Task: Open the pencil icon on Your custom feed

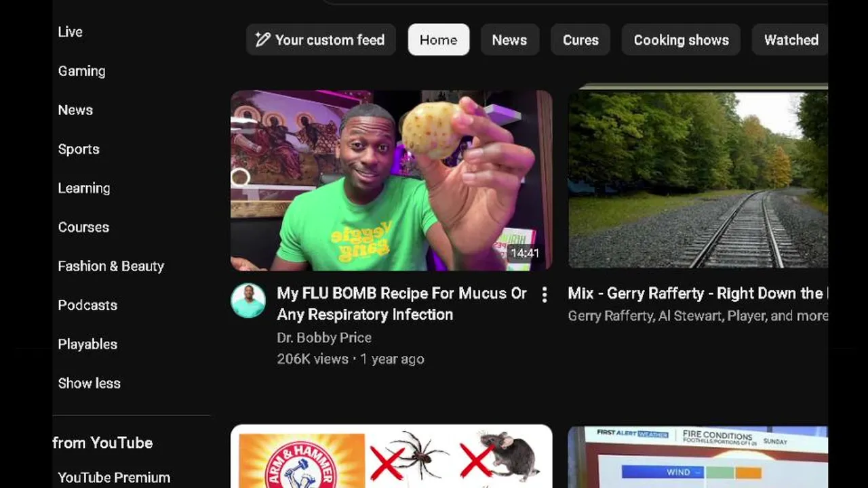Action: [x=262, y=40]
